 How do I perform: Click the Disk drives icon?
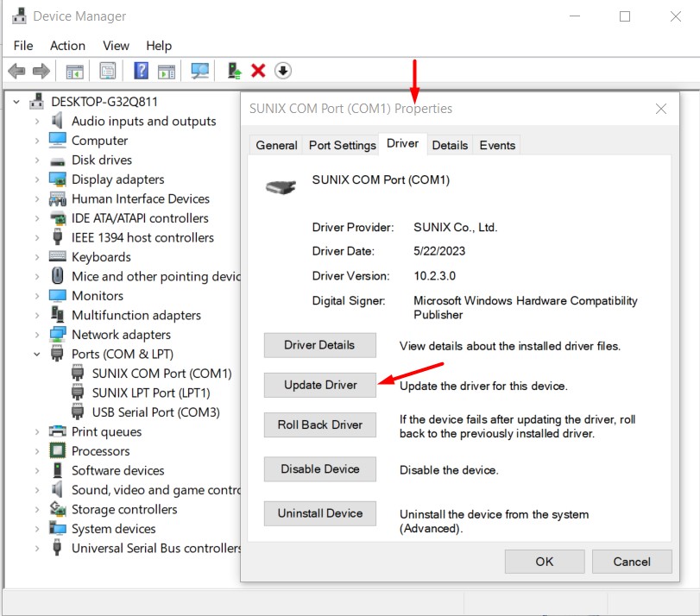58,161
